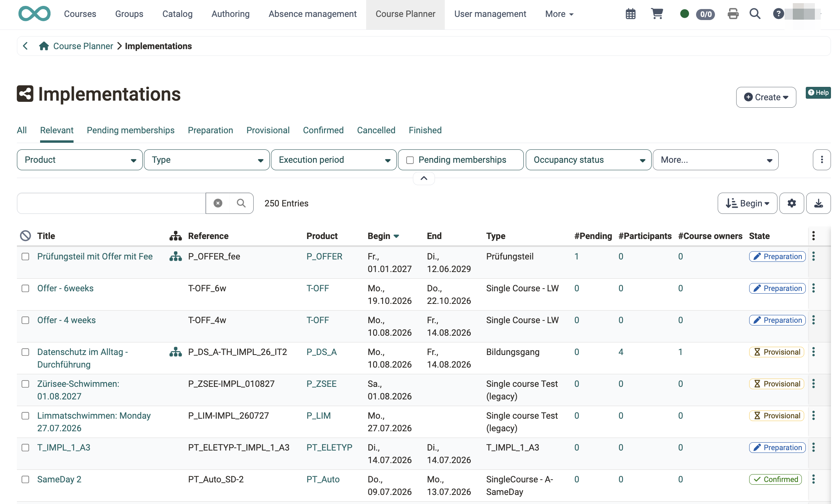Switch to the Provisional tab
This screenshot has height=504, width=840.
pyautogui.click(x=268, y=130)
